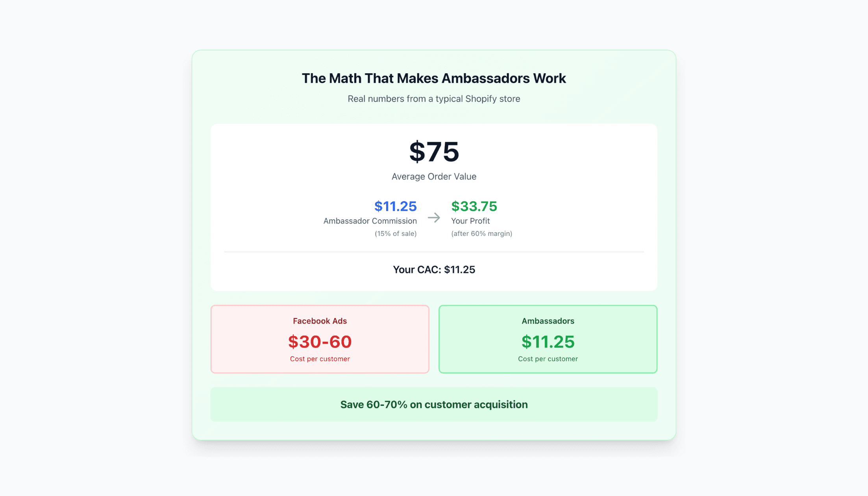This screenshot has height=496, width=868.
Task: Click the "Save 60-70% on customer acquisition" banner
Action: pos(434,404)
